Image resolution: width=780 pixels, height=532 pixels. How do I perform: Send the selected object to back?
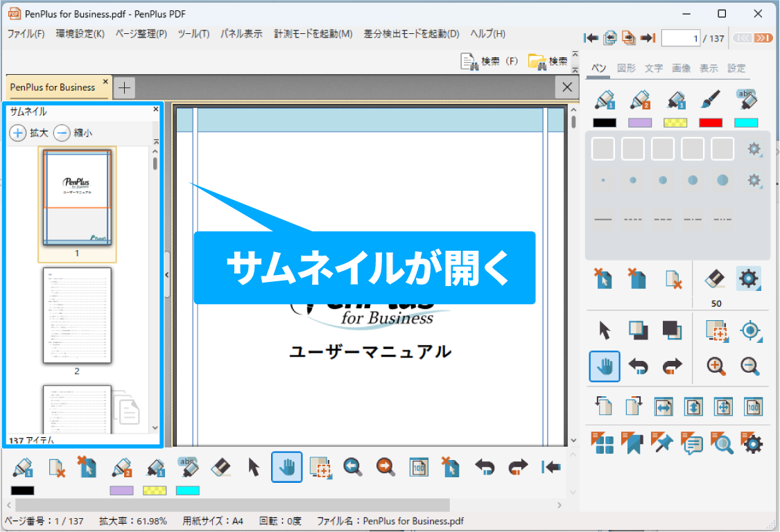pos(672,330)
